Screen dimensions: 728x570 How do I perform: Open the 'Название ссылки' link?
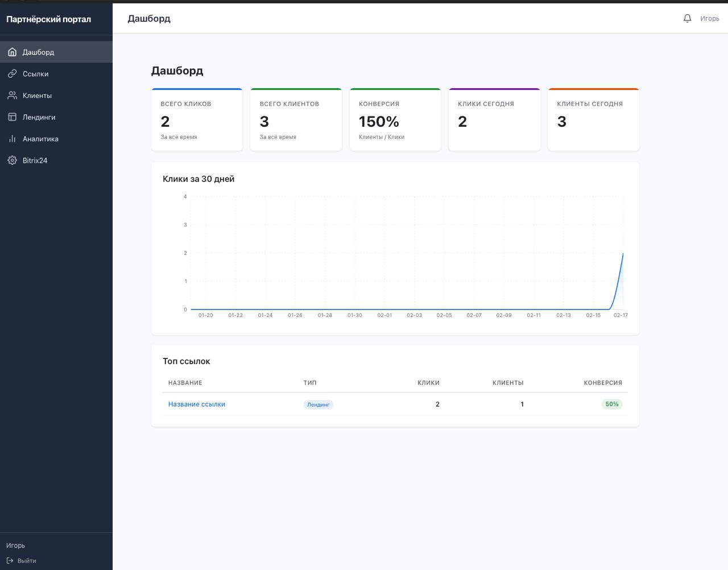pyautogui.click(x=196, y=404)
